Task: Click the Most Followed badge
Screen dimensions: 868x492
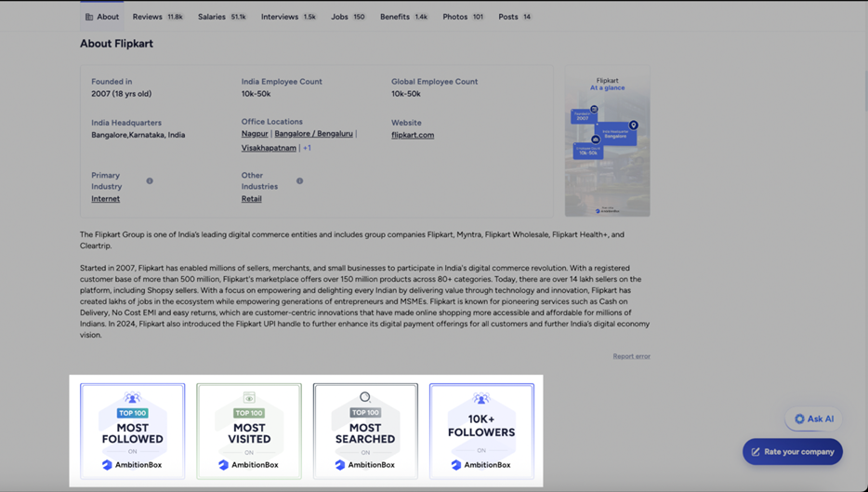Action: 132,431
